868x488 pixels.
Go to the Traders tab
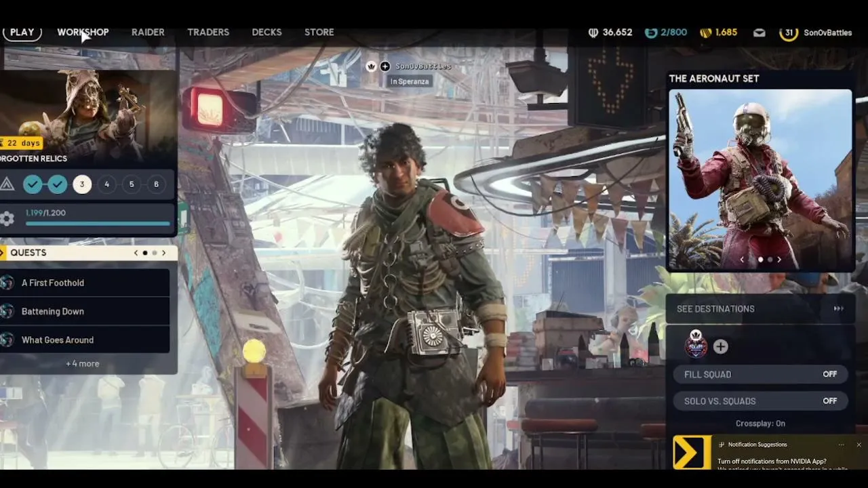pos(208,32)
